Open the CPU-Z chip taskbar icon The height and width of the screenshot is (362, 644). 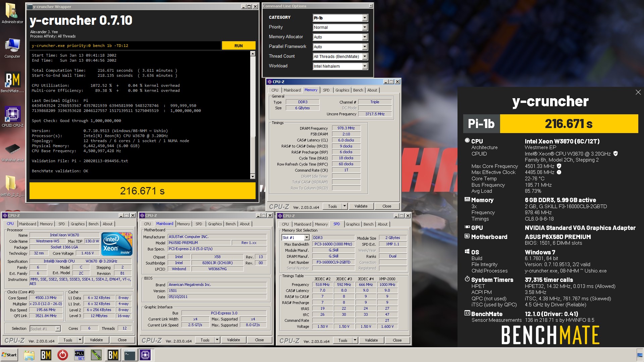pyautogui.click(x=146, y=355)
